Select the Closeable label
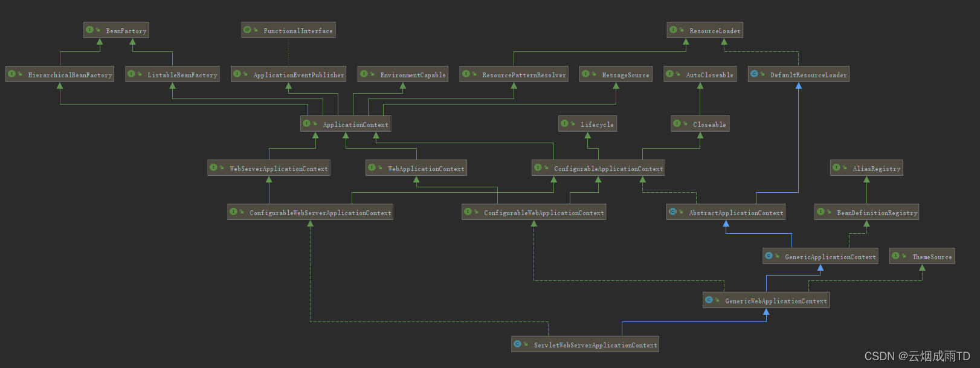980x368 pixels. click(x=709, y=124)
